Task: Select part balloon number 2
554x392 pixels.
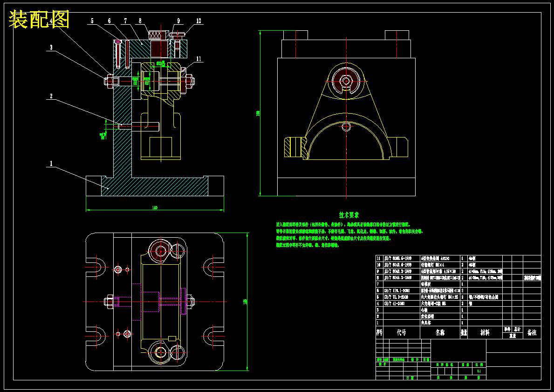Action: coord(51,96)
